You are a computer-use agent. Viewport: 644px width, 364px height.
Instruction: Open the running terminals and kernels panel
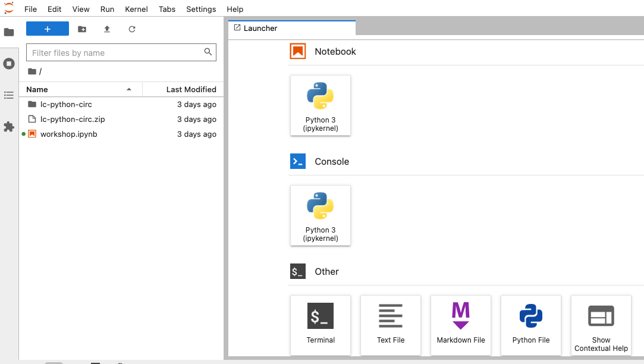(x=9, y=63)
